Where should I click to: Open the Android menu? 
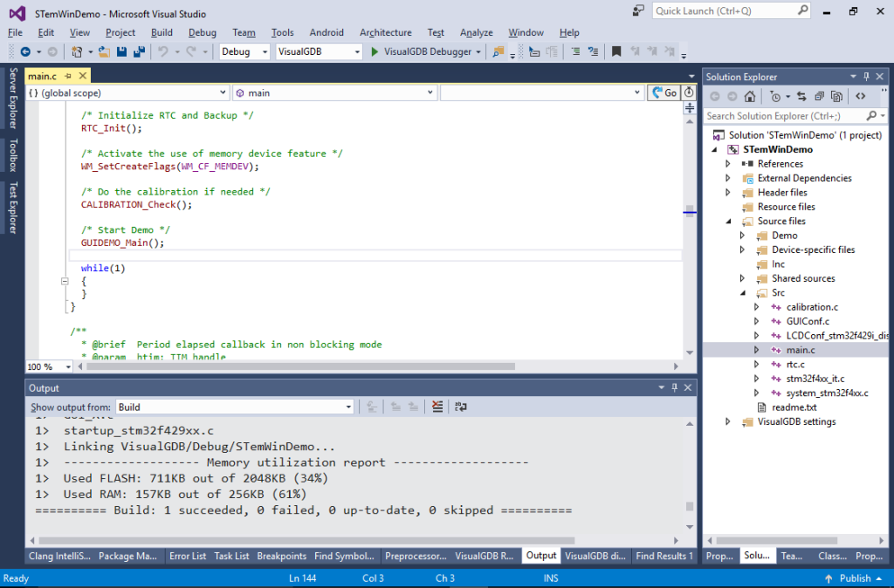pyautogui.click(x=327, y=32)
